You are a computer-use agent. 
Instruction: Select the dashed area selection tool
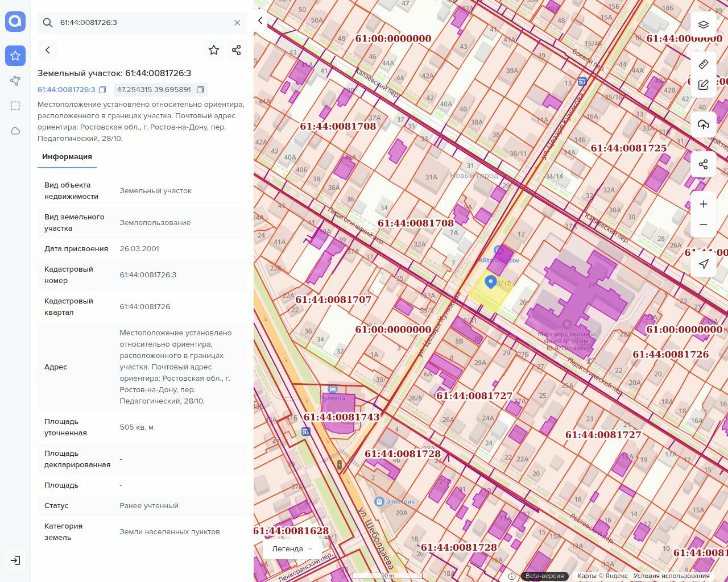[15, 106]
